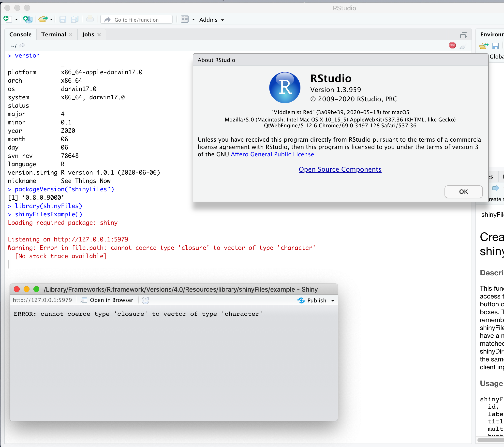Viewport: 504px width, 447px height.
Task: Print the current file
Action: [90, 19]
